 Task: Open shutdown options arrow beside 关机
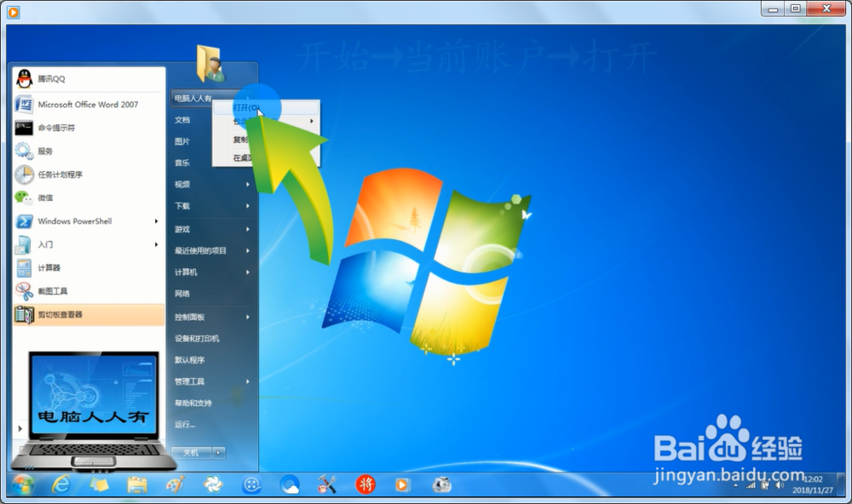219,452
